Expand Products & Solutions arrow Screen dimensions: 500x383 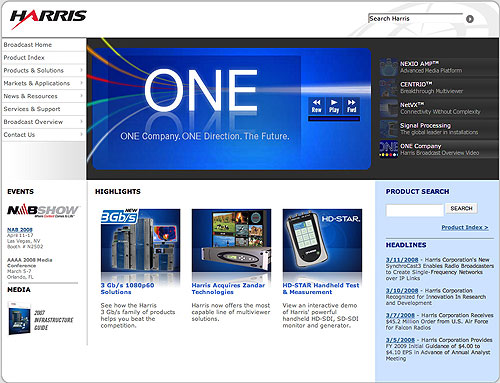click(x=81, y=70)
